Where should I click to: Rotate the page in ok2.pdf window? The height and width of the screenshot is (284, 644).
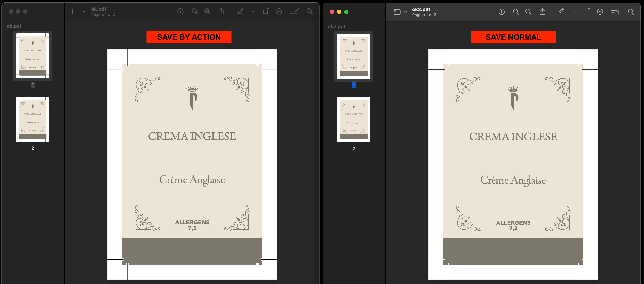(x=587, y=12)
